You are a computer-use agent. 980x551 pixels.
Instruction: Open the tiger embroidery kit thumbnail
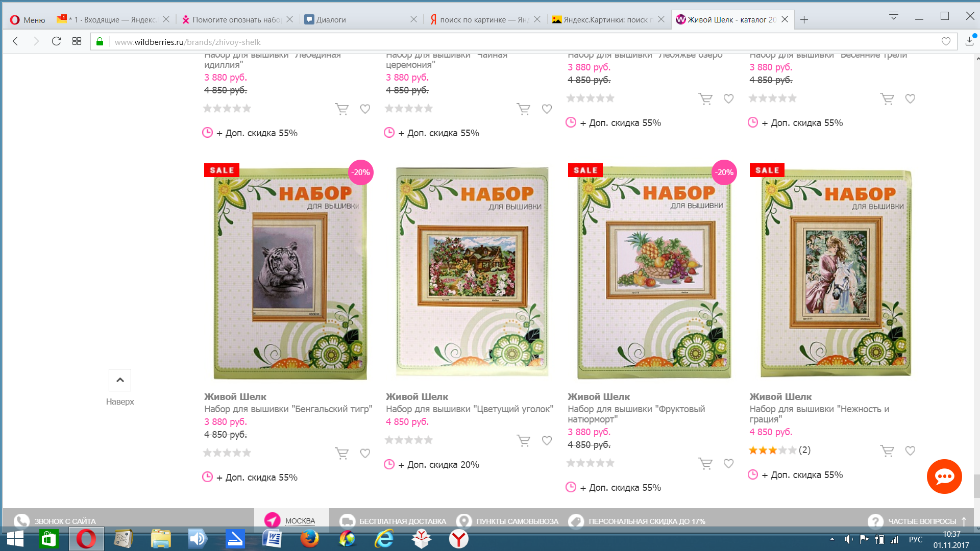click(289, 272)
